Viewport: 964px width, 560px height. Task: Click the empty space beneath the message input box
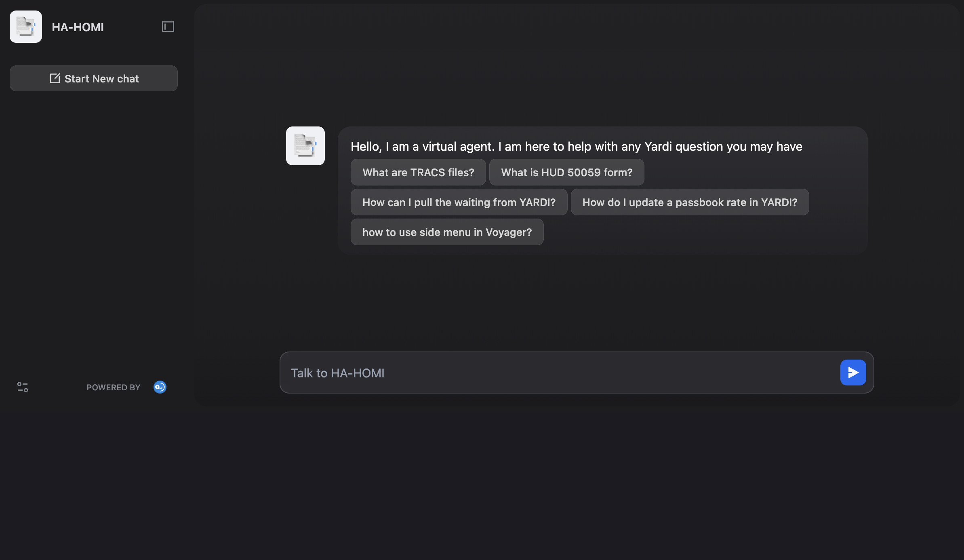coord(576,477)
